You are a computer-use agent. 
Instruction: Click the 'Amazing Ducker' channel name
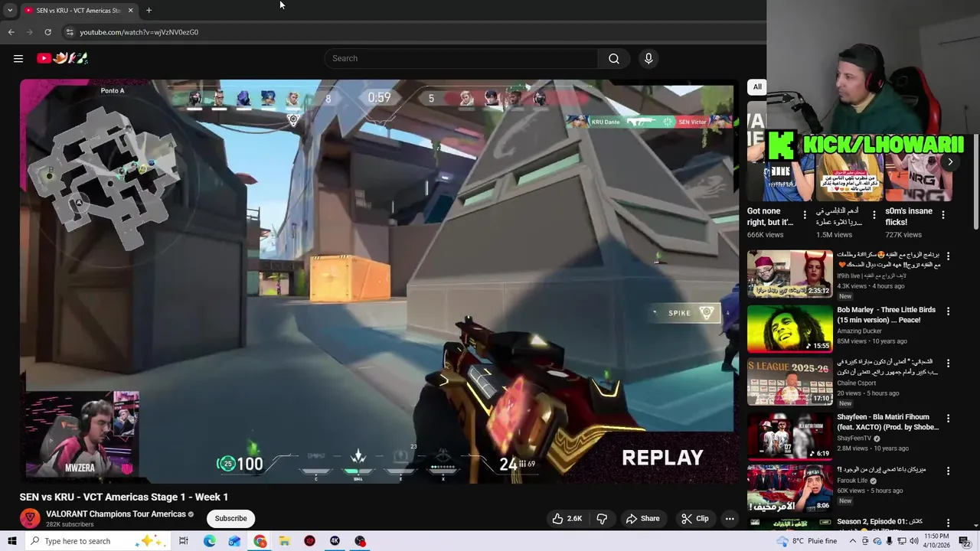click(x=860, y=331)
